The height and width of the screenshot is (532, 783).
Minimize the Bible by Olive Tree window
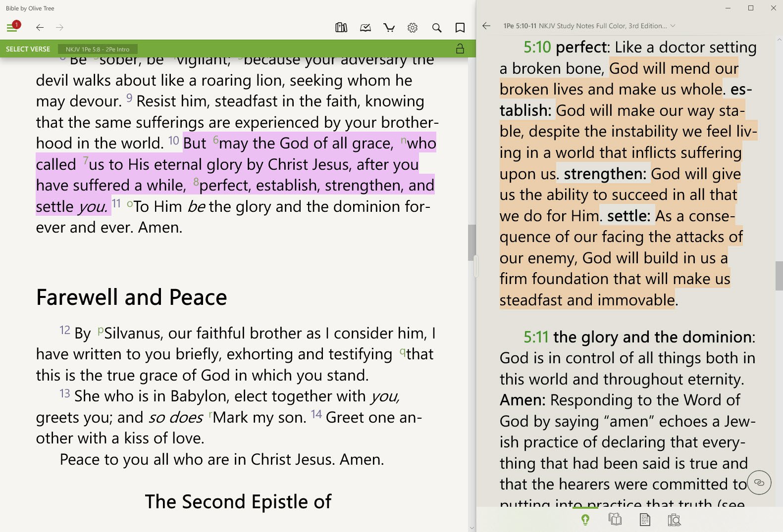[x=728, y=8]
